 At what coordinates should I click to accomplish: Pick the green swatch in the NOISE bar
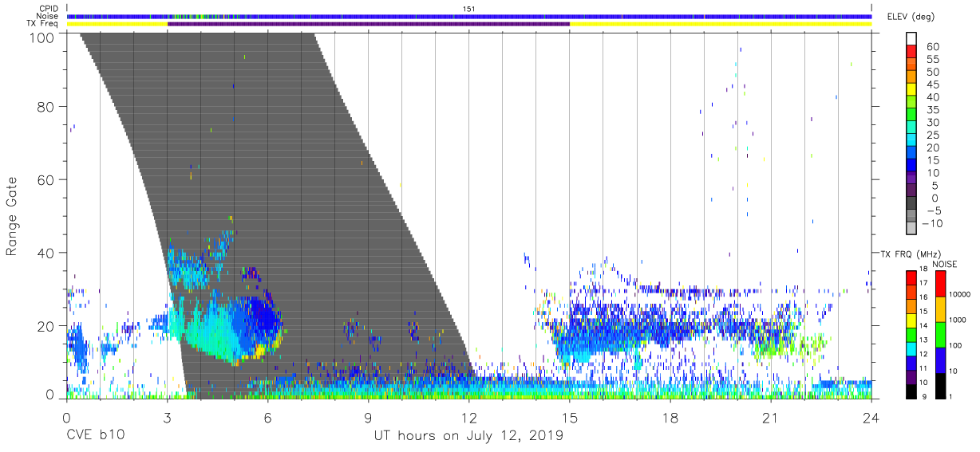(x=939, y=335)
